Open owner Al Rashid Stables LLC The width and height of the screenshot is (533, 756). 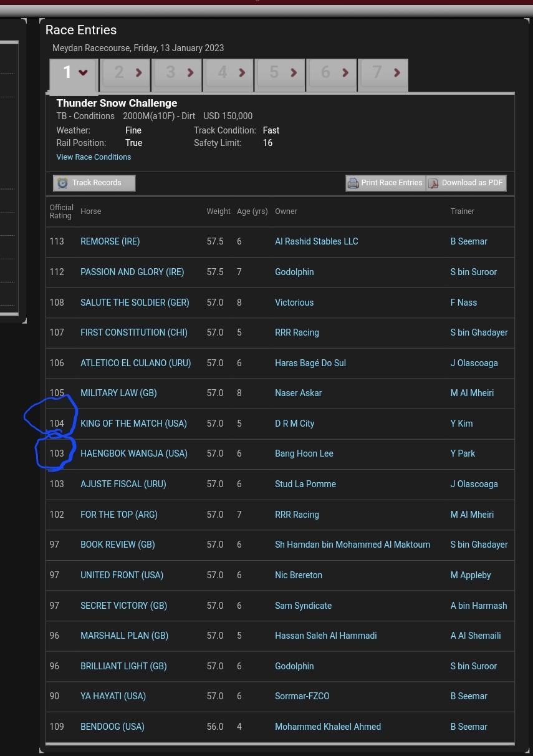pos(317,241)
